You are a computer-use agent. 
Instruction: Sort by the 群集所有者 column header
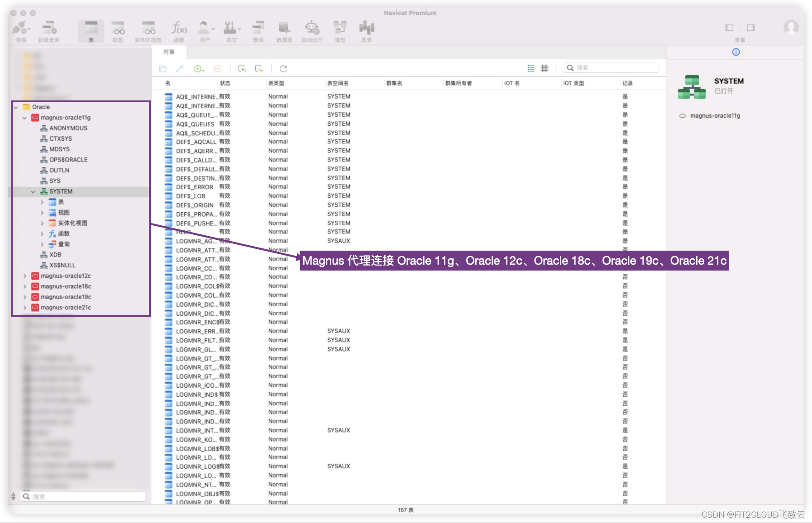(459, 83)
